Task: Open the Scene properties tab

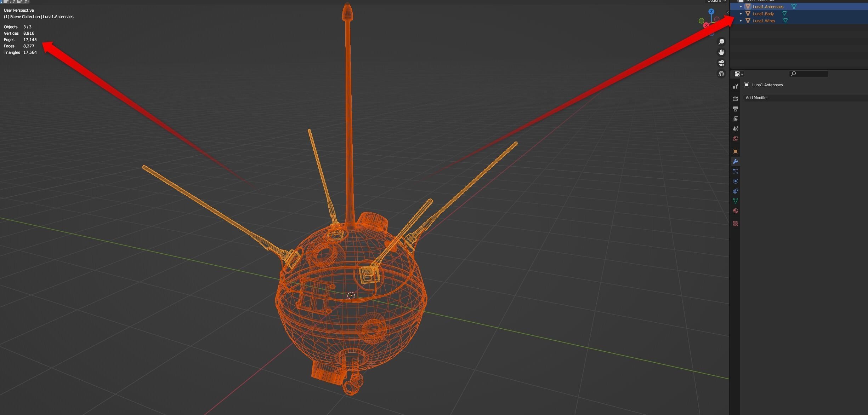Action: pos(736,128)
